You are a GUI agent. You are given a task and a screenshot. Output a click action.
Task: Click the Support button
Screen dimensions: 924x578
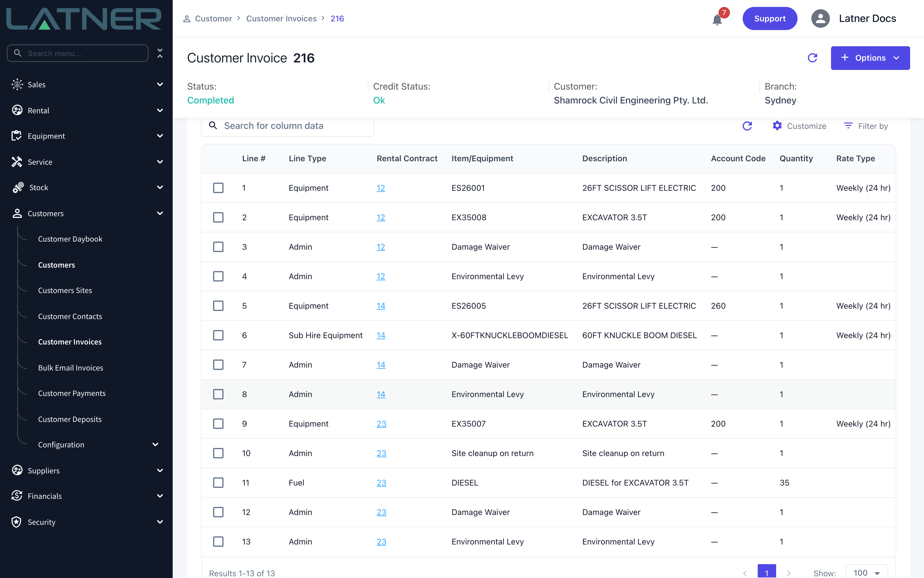pos(769,18)
